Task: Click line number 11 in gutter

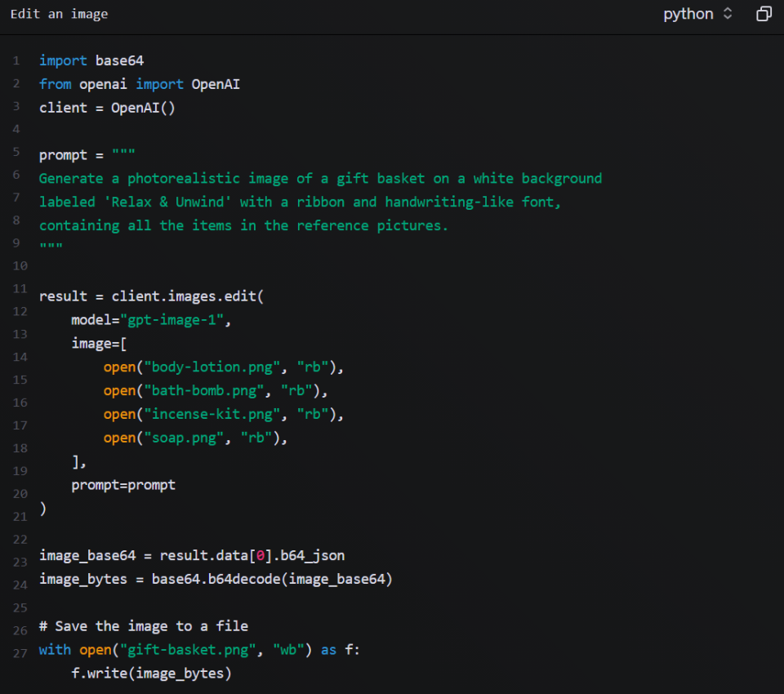Action: point(20,288)
